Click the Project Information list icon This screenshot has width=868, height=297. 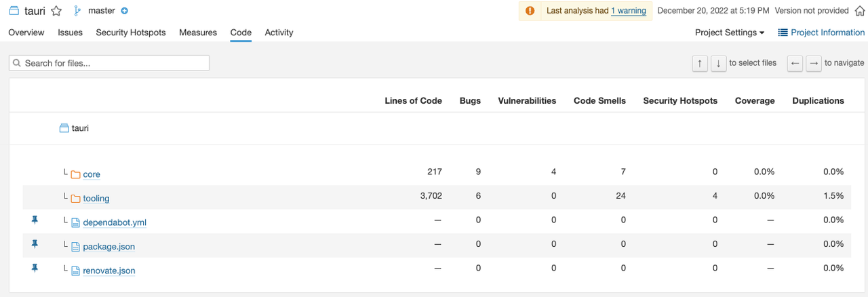pos(783,33)
